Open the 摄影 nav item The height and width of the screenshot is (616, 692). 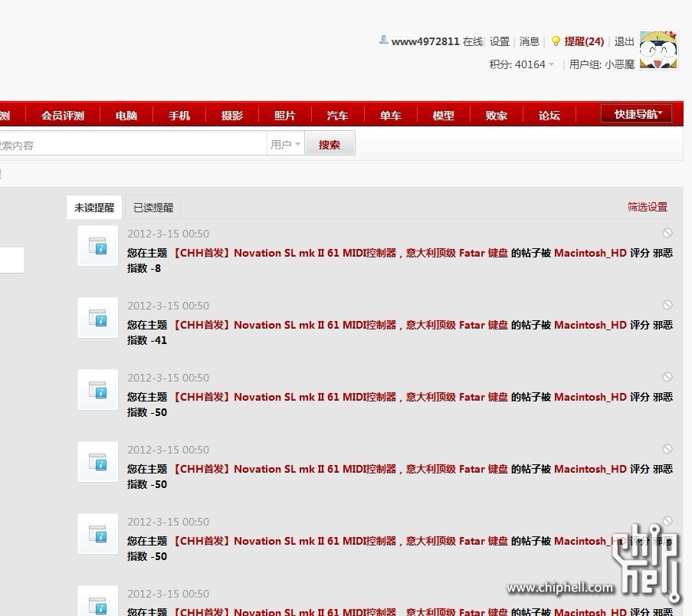232,116
